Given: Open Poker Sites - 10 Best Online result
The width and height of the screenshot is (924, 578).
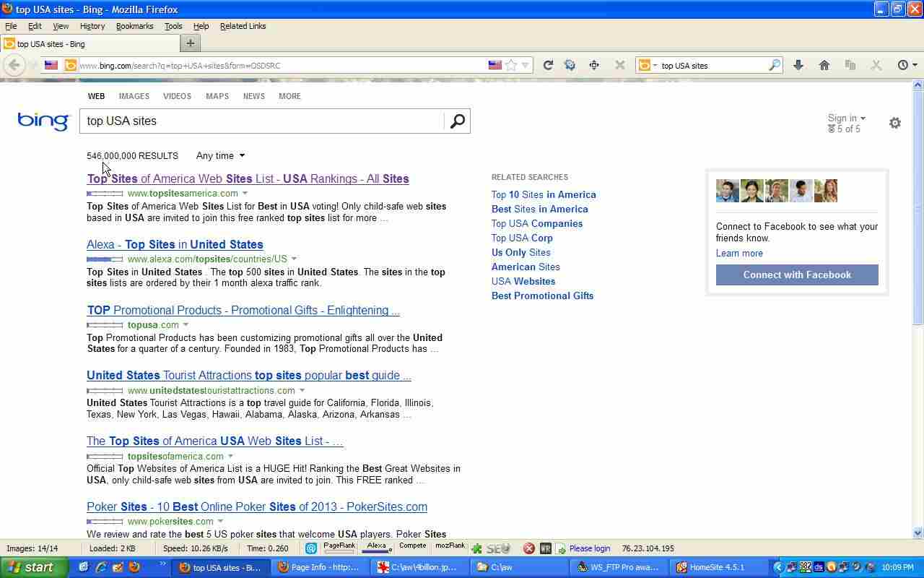Looking at the screenshot, I should [257, 506].
